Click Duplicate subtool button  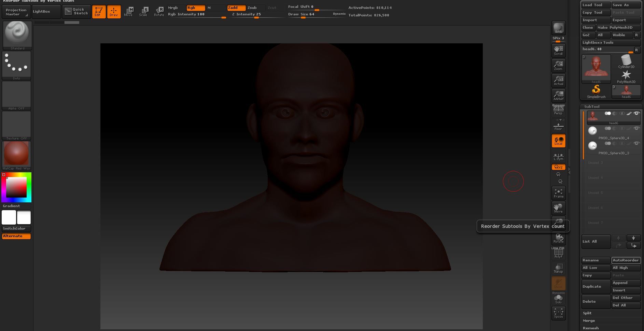click(x=596, y=287)
